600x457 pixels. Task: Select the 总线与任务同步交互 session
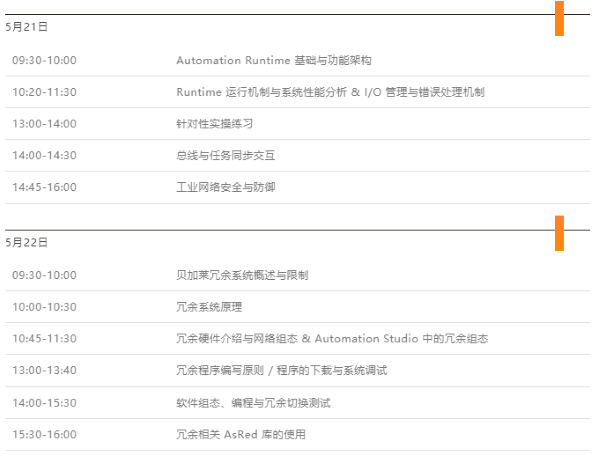pyautogui.click(x=225, y=155)
